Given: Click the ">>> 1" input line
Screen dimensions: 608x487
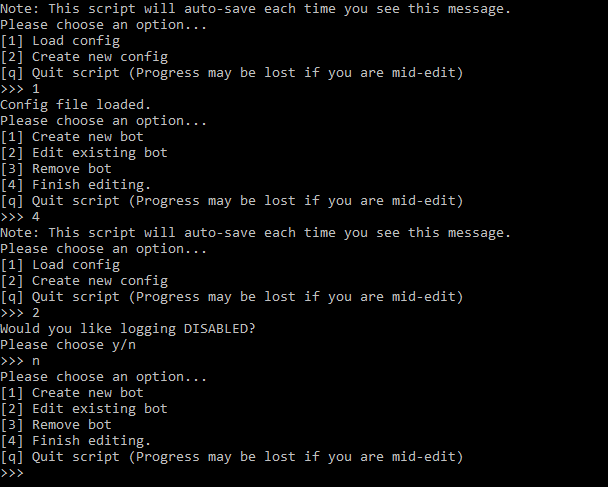Looking at the screenshot, I should pos(20,89).
